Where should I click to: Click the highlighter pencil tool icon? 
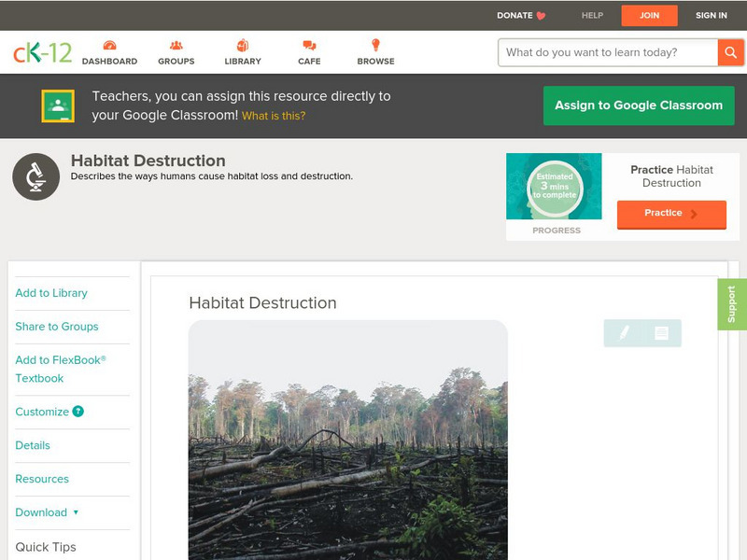(624, 333)
